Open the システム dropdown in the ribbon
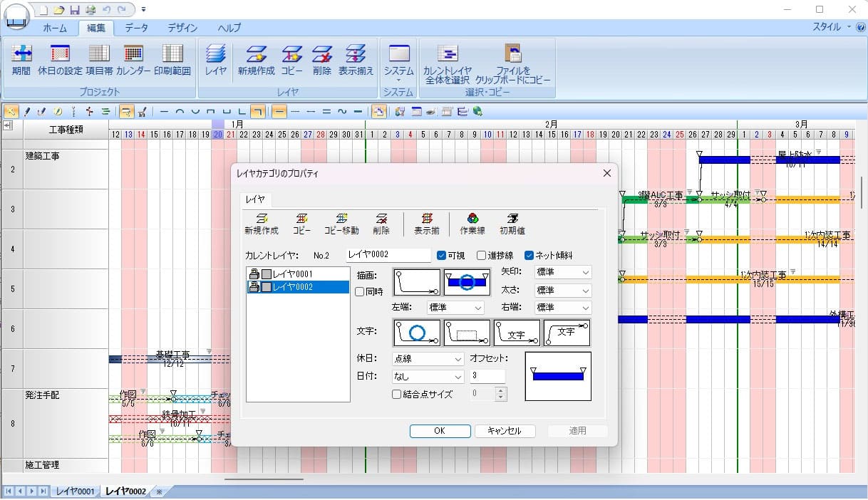 tap(398, 63)
